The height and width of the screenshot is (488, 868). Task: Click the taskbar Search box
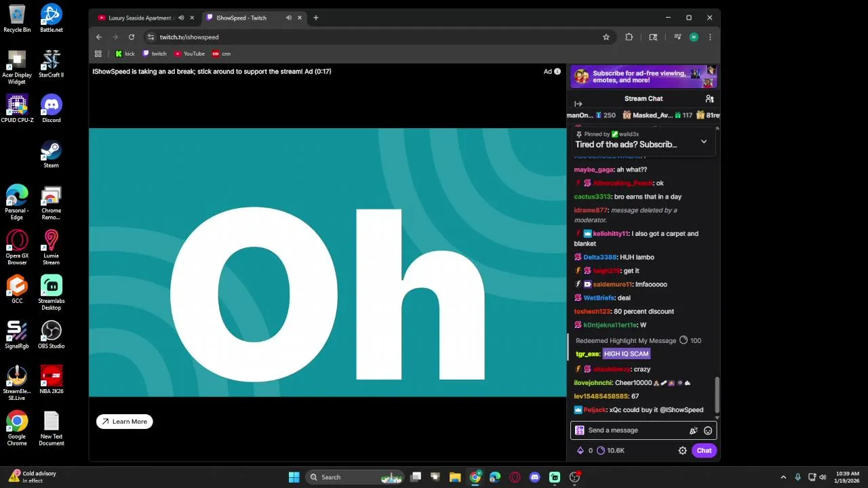(x=355, y=477)
